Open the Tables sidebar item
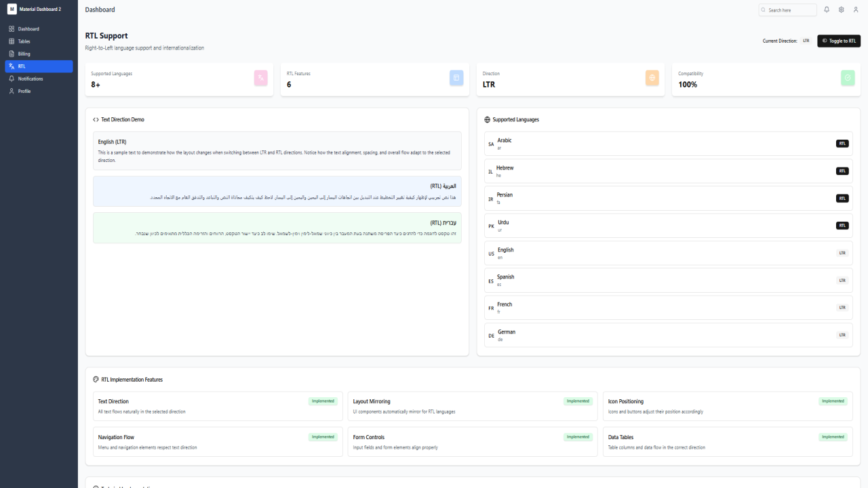 click(x=39, y=41)
